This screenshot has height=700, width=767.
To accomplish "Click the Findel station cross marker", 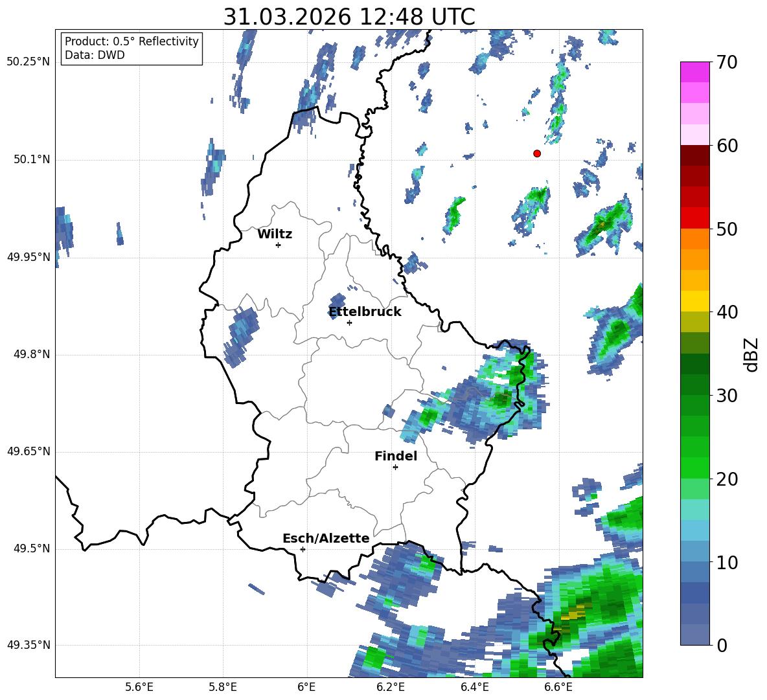I will click(395, 468).
